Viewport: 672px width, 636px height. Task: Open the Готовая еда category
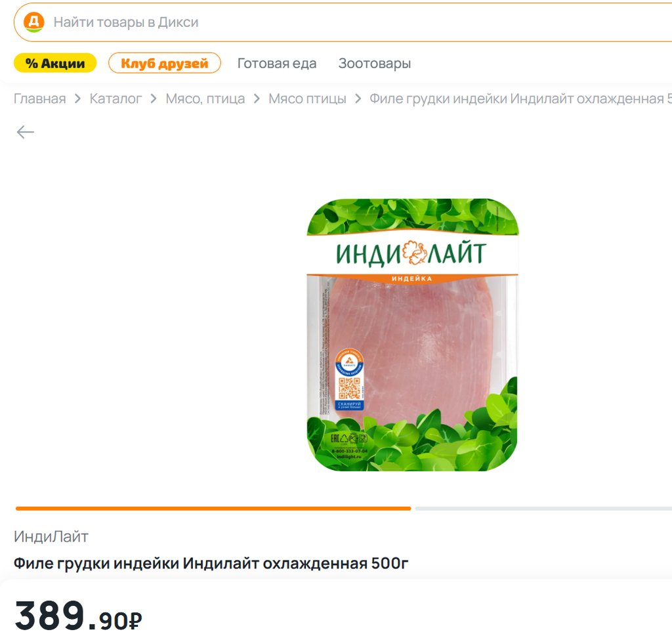point(277,64)
